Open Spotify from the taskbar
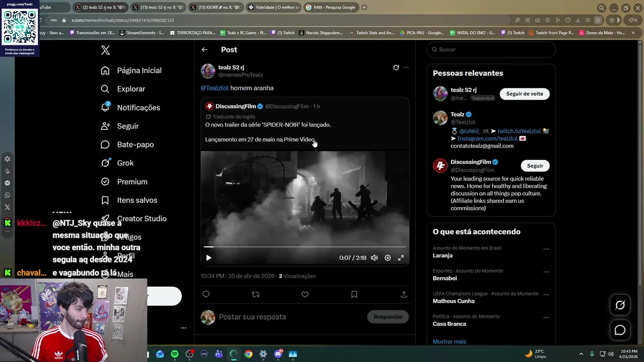This screenshot has width=644, height=362. coord(175,354)
